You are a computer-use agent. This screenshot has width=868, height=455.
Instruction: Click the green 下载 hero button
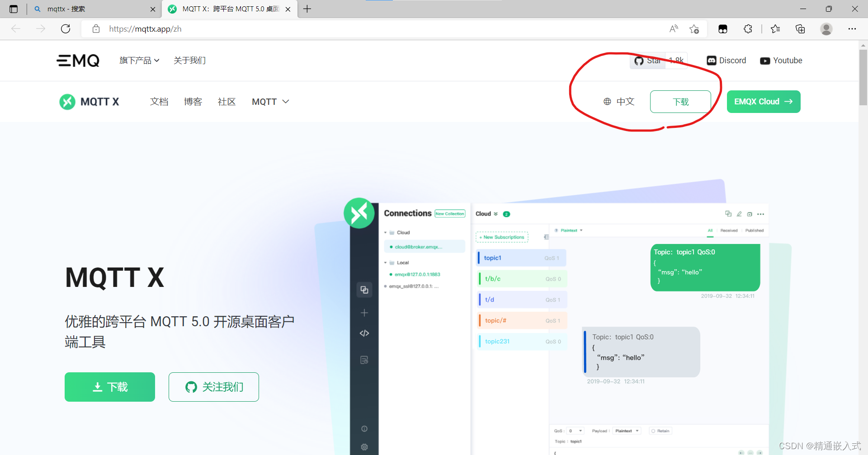(110, 387)
